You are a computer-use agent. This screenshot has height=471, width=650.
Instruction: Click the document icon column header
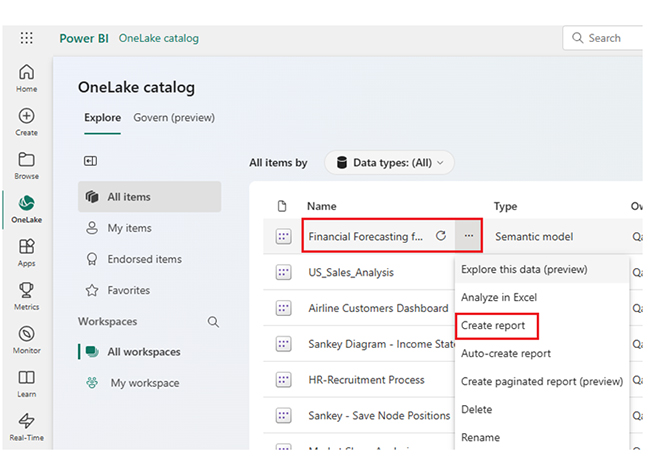pos(282,206)
